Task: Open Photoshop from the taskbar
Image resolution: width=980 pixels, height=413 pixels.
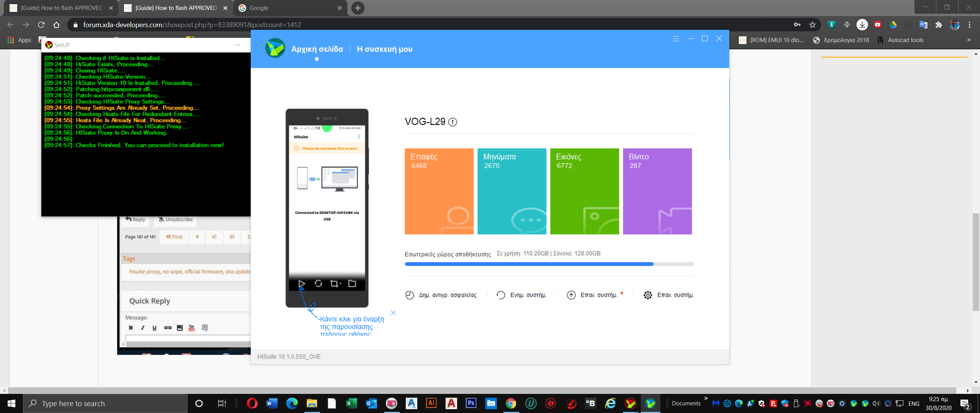Action: tap(471, 403)
